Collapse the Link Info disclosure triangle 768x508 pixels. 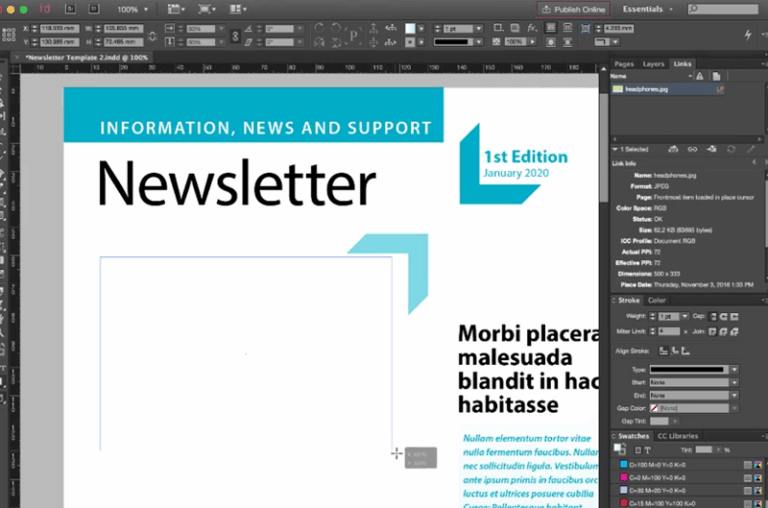coord(615,149)
